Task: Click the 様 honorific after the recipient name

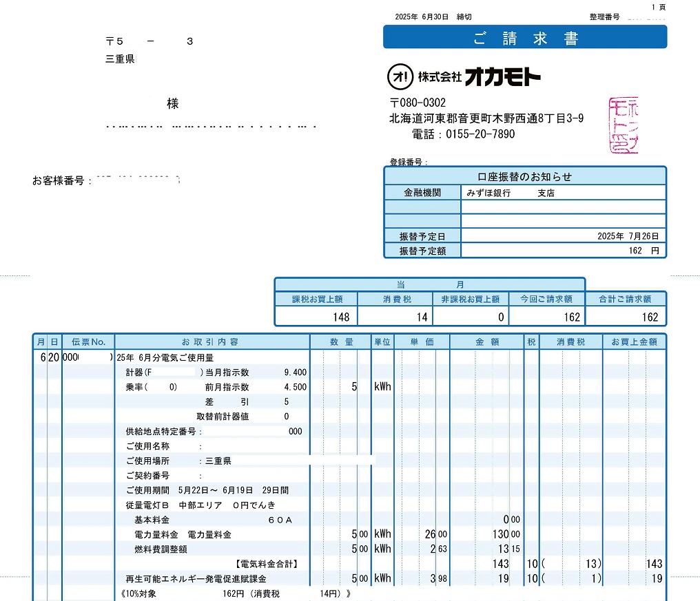Action: point(173,103)
